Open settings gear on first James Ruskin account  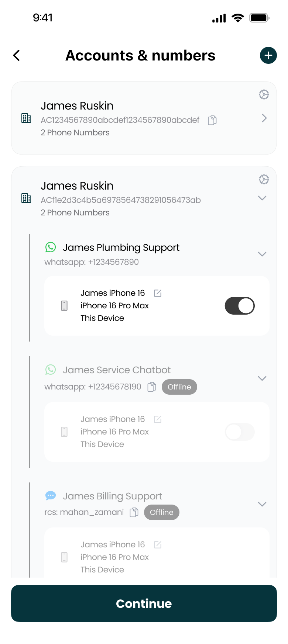264,94
